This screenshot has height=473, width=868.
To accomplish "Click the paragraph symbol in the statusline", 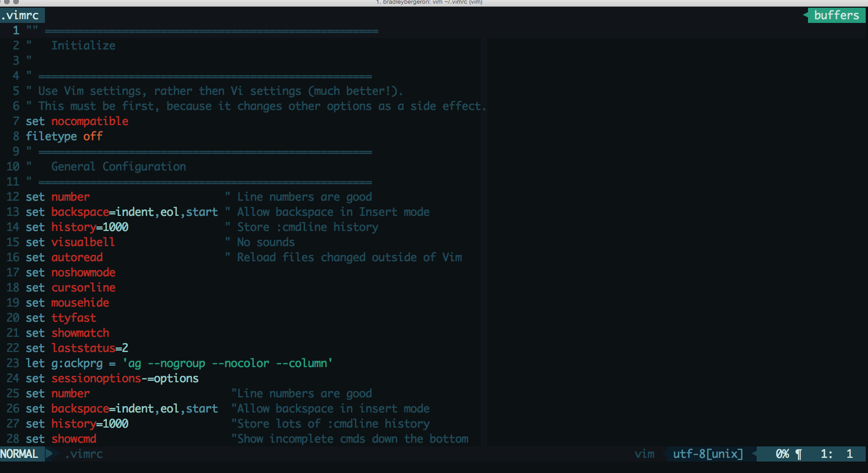I will (798, 454).
